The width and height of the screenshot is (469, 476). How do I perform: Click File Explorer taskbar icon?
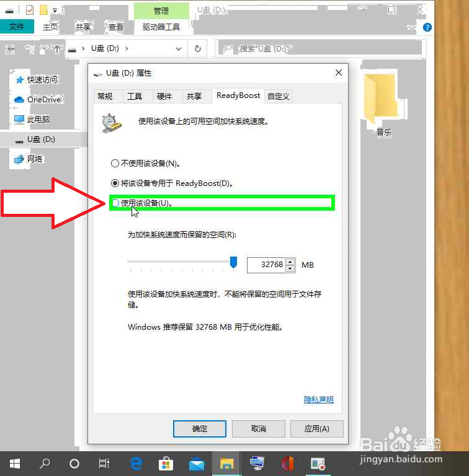[x=226, y=464]
